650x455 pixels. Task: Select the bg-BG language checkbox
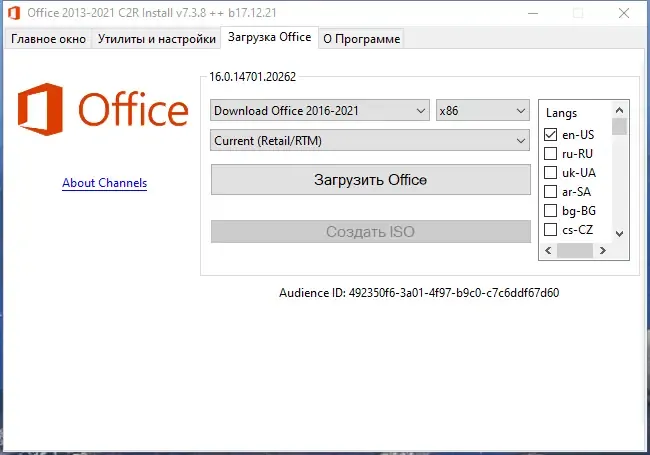pyautogui.click(x=551, y=211)
